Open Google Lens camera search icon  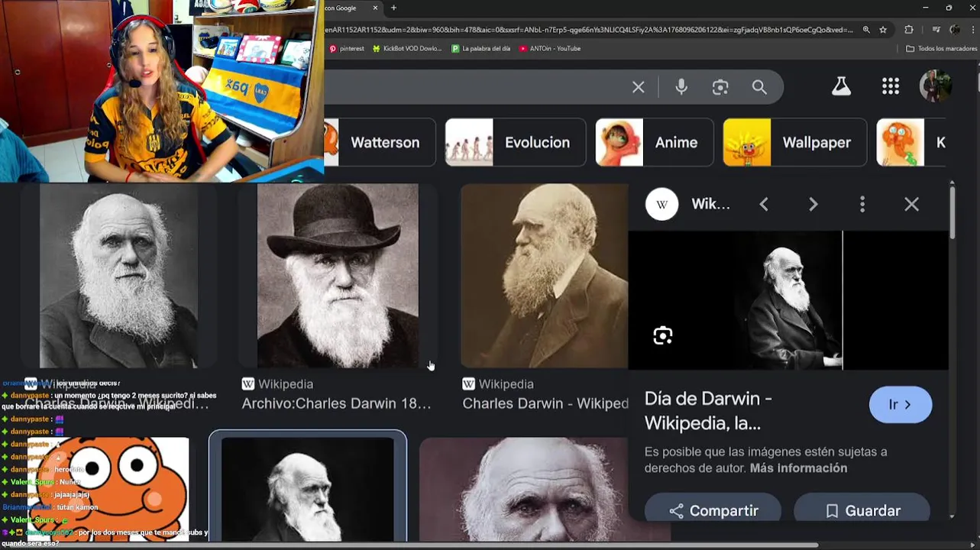[x=720, y=87]
